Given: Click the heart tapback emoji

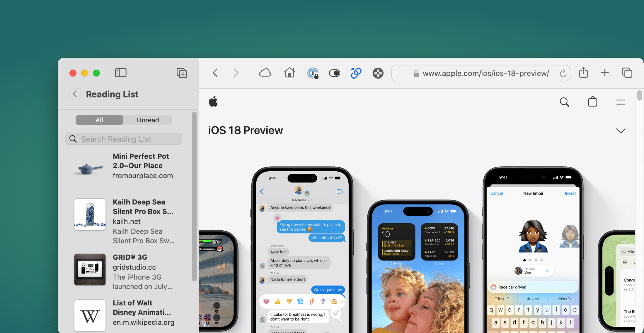Looking at the screenshot, I should [266, 301].
